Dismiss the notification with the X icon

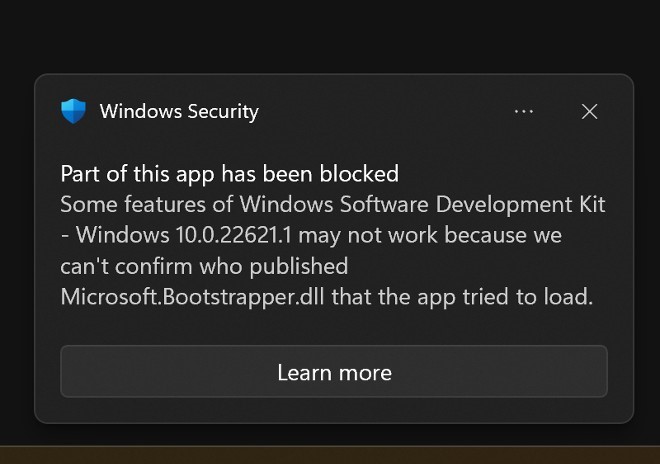[x=590, y=111]
